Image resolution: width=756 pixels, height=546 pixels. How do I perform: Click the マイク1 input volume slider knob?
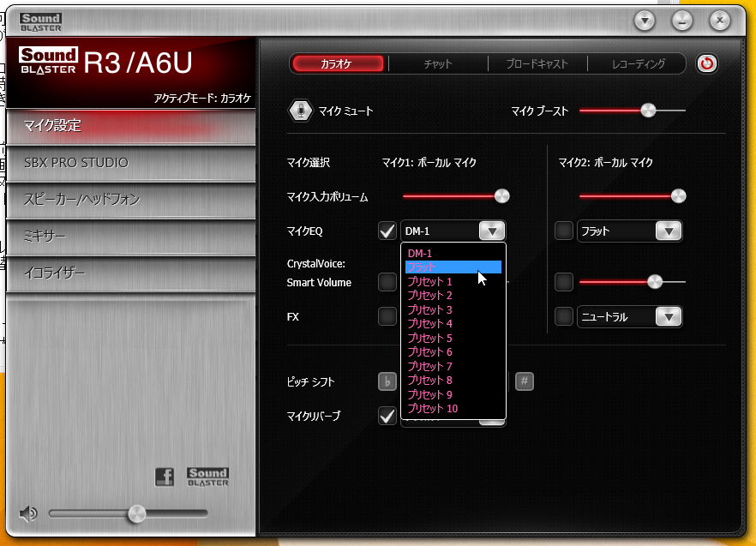coord(502,196)
